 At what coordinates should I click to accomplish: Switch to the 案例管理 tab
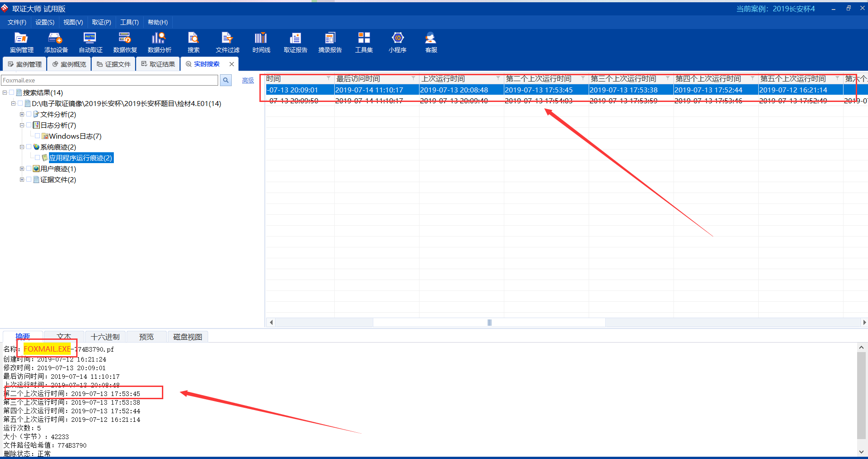[24, 64]
